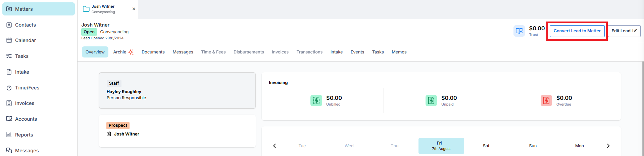Click the red Overdue invoice icon
644x156 pixels.
pyautogui.click(x=546, y=100)
